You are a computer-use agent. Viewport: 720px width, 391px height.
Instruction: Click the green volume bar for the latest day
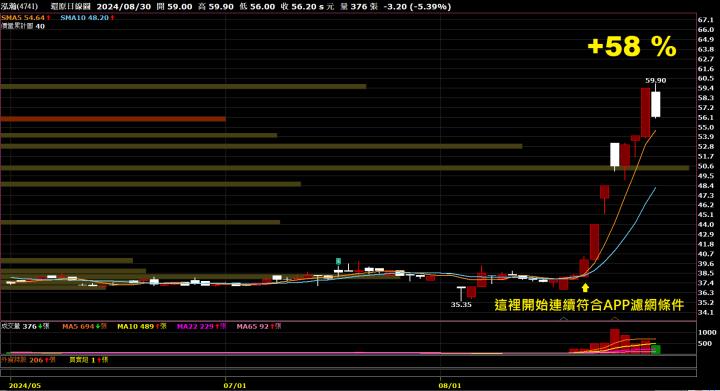656,350
